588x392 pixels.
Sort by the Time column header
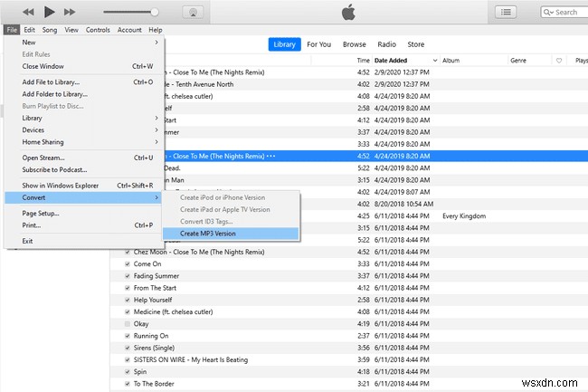(x=363, y=61)
